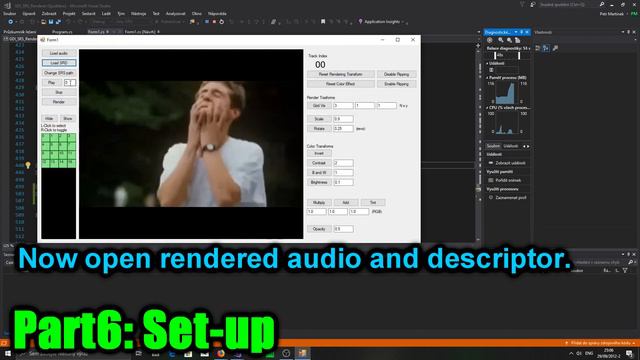
Task: Click the Change SRS path button
Action: pyautogui.click(x=59, y=73)
